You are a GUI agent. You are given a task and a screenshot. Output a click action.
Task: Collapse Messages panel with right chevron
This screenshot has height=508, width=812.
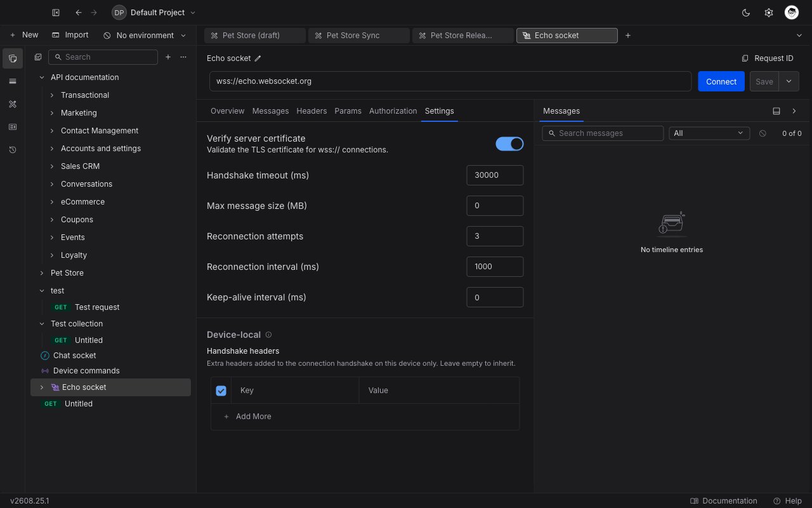[x=794, y=111]
